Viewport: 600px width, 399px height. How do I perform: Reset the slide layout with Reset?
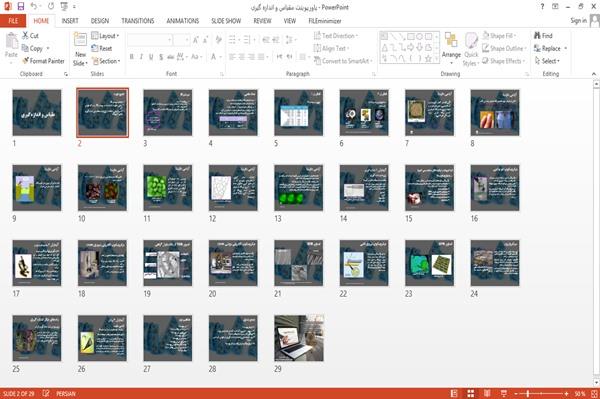pos(102,48)
